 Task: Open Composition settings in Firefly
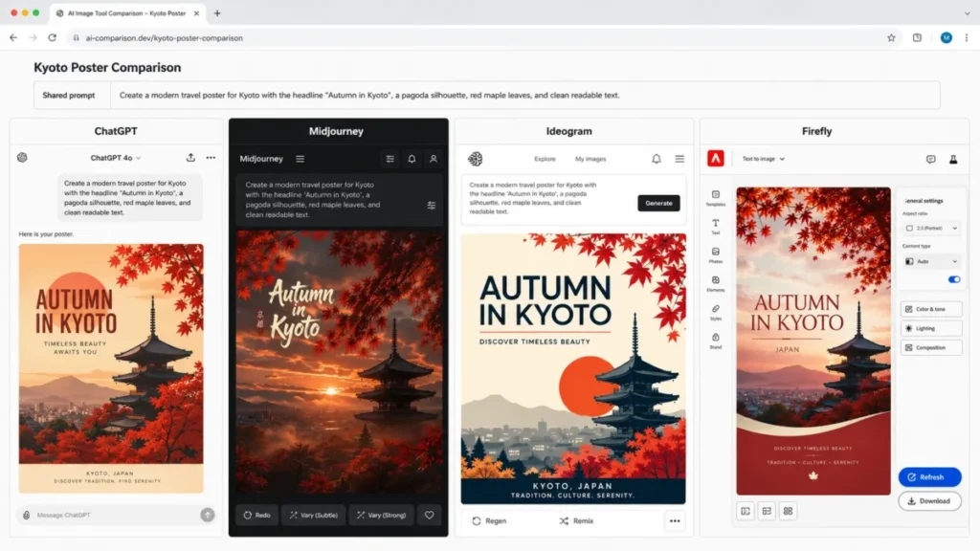931,347
